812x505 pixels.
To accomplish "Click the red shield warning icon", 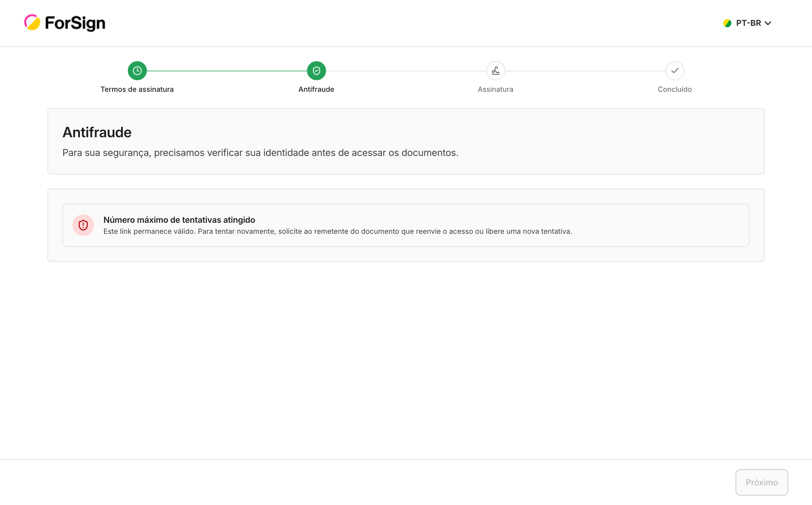I will 83,225.
